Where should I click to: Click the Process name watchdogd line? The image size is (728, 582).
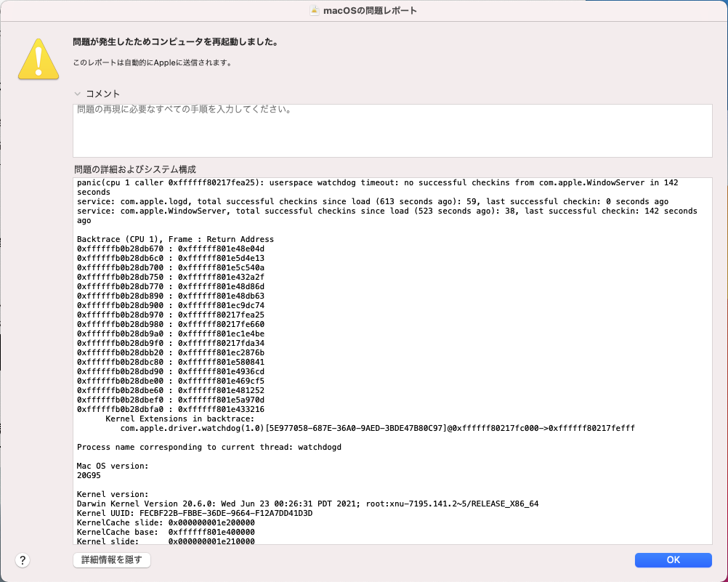click(x=209, y=447)
